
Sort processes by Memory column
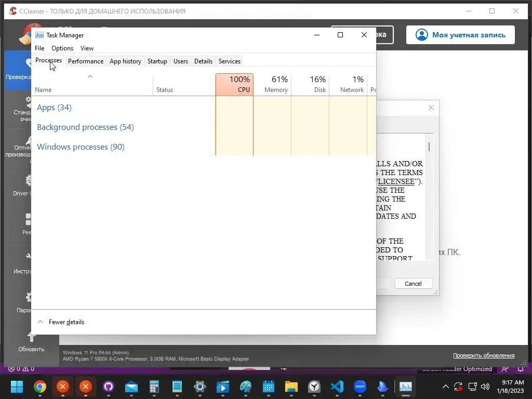point(272,85)
